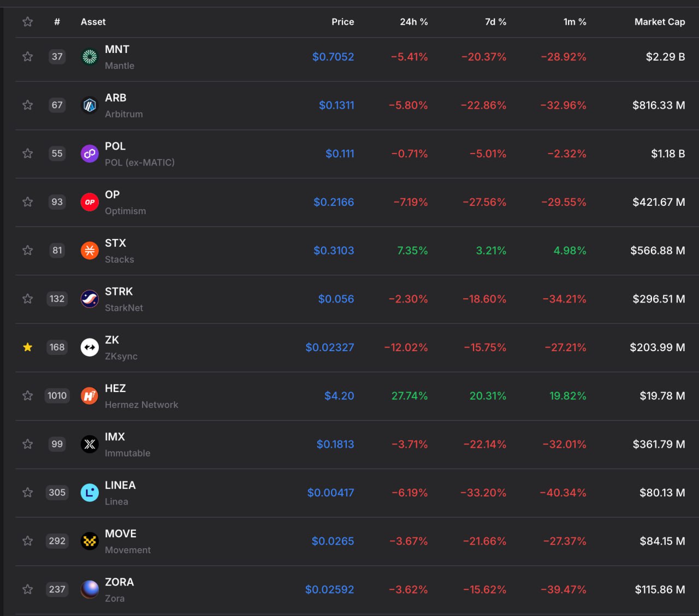Sort by the 7d % column header
The image size is (699, 616).
pos(495,22)
